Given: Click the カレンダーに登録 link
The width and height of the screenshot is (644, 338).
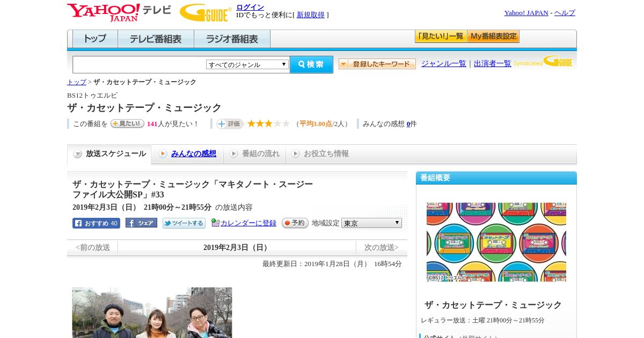Looking at the screenshot, I should (x=248, y=223).
